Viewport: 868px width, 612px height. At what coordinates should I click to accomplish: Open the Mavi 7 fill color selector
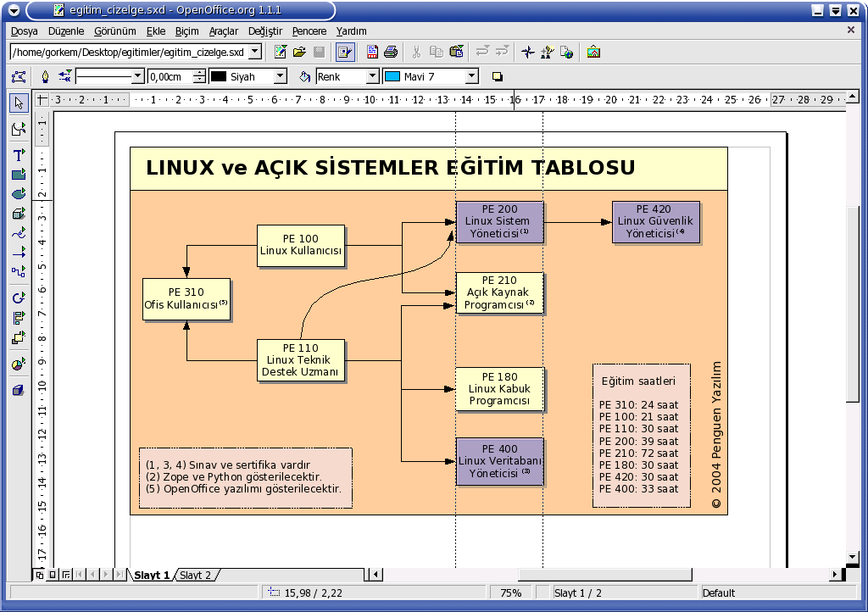[471, 77]
